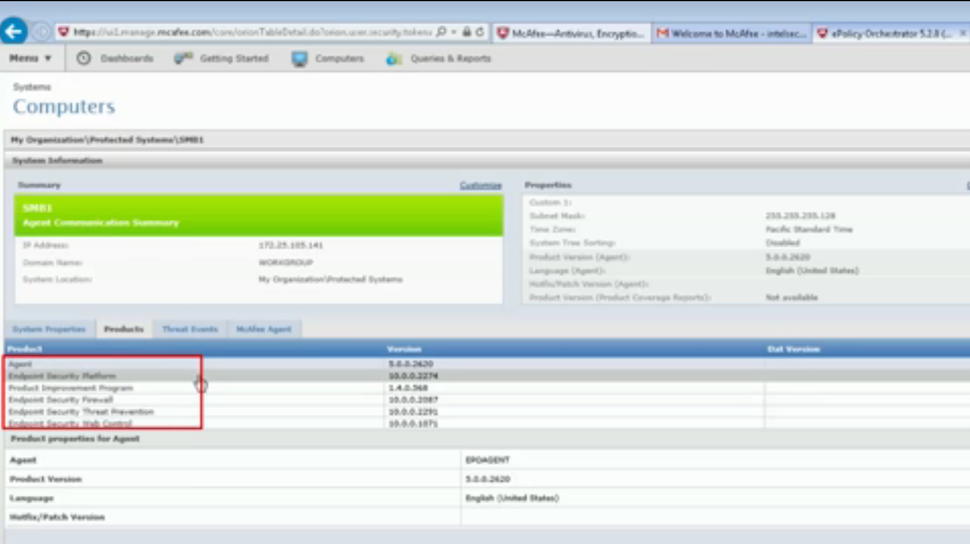This screenshot has width=970, height=544.
Task: Select the Threat Events tab
Action: point(190,329)
